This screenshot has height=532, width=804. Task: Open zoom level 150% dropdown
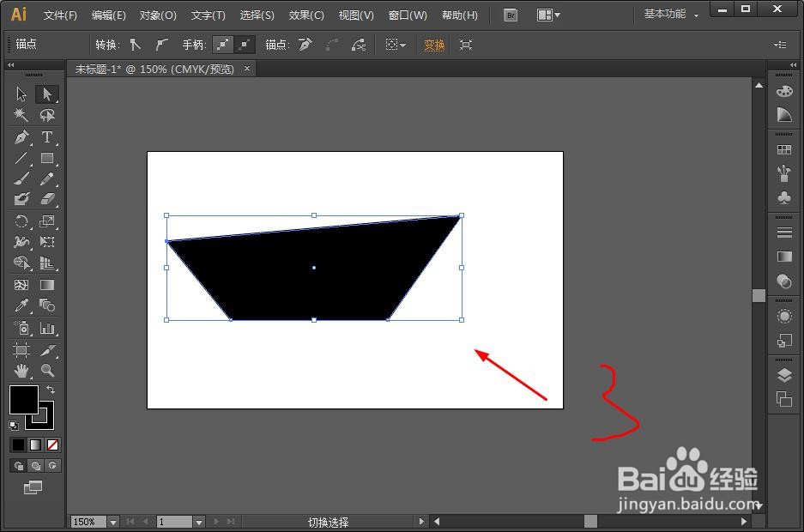(x=112, y=522)
